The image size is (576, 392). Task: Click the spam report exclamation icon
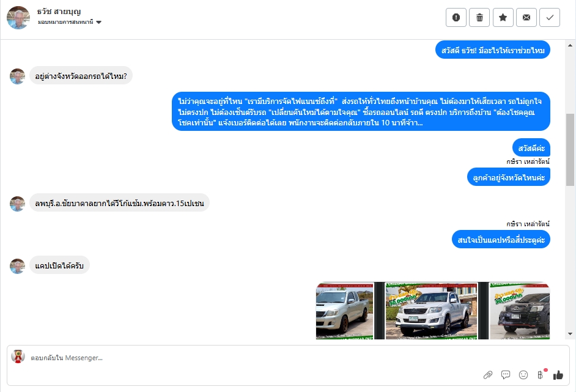coord(456,17)
